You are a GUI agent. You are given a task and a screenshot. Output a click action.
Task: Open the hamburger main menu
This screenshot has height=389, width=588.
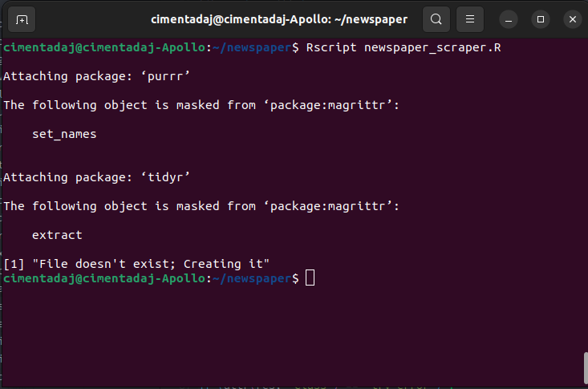(x=471, y=18)
